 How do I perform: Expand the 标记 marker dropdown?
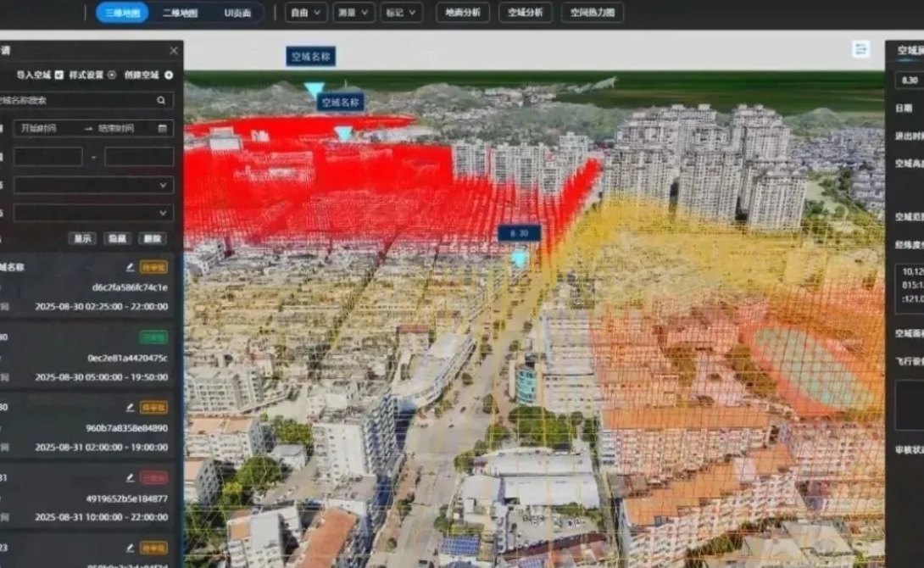(401, 13)
